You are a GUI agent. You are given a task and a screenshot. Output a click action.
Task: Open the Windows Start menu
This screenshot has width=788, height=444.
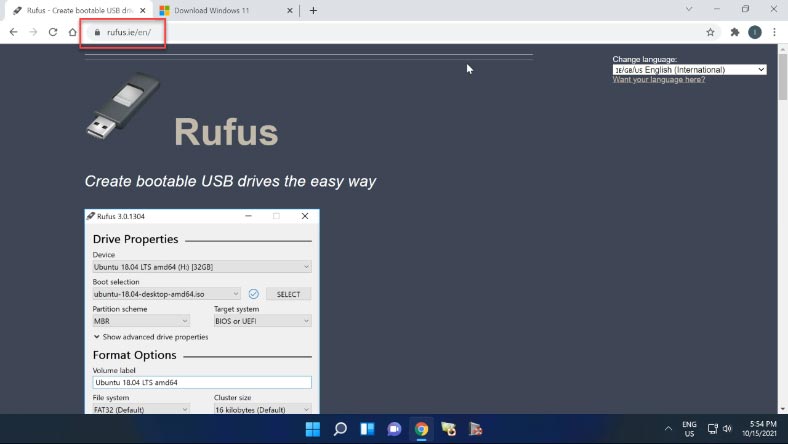[x=313, y=429]
